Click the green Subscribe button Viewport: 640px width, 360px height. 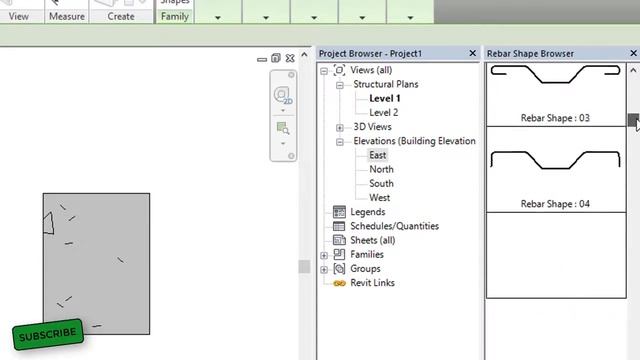click(48, 334)
